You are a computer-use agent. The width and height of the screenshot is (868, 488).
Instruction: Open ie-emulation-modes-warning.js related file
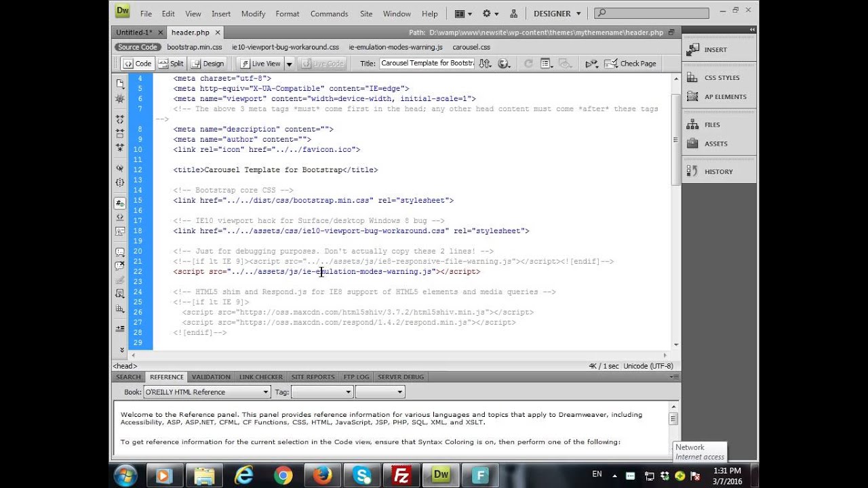click(395, 47)
